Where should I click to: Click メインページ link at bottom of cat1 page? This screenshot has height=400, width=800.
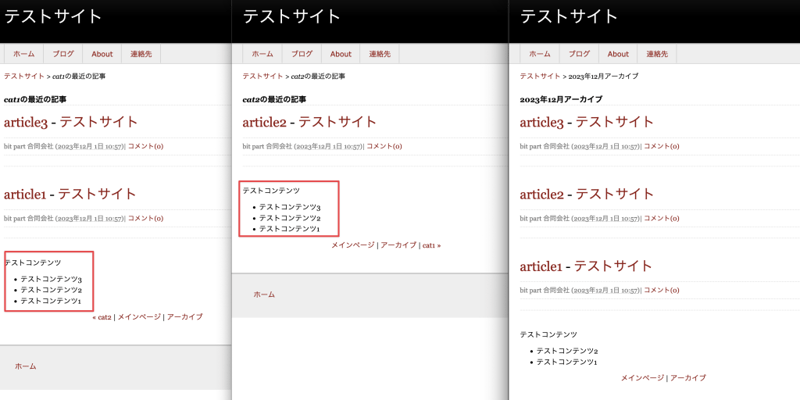tap(139, 317)
